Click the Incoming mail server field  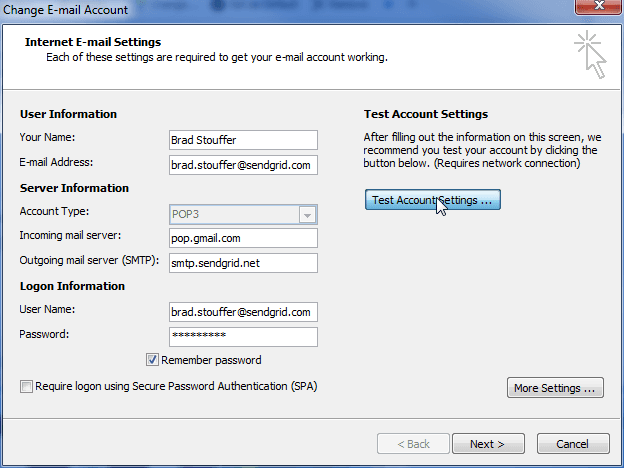(243, 238)
